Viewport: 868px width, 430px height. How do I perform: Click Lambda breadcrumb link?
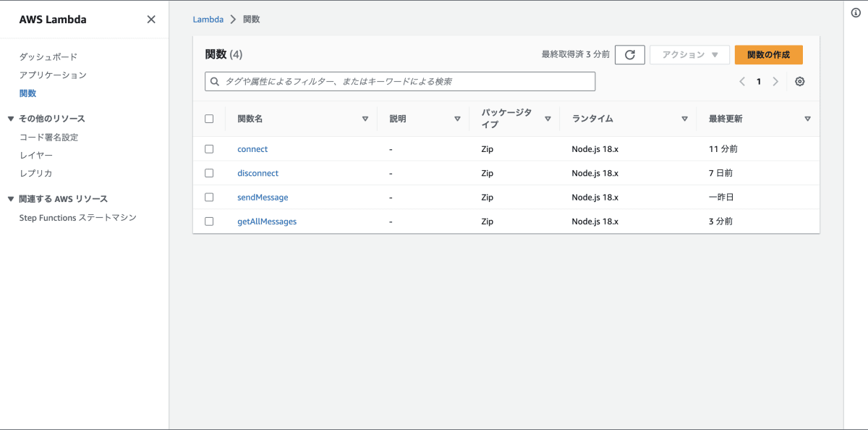tap(208, 20)
